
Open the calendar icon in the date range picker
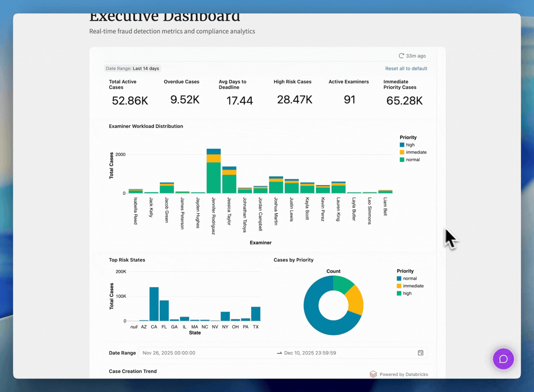pyautogui.click(x=420, y=352)
